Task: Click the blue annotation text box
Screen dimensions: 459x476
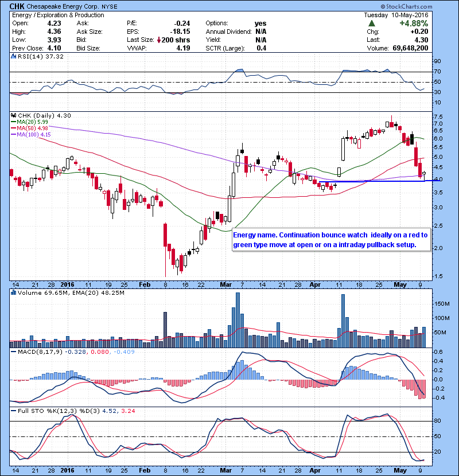Action: pos(332,240)
